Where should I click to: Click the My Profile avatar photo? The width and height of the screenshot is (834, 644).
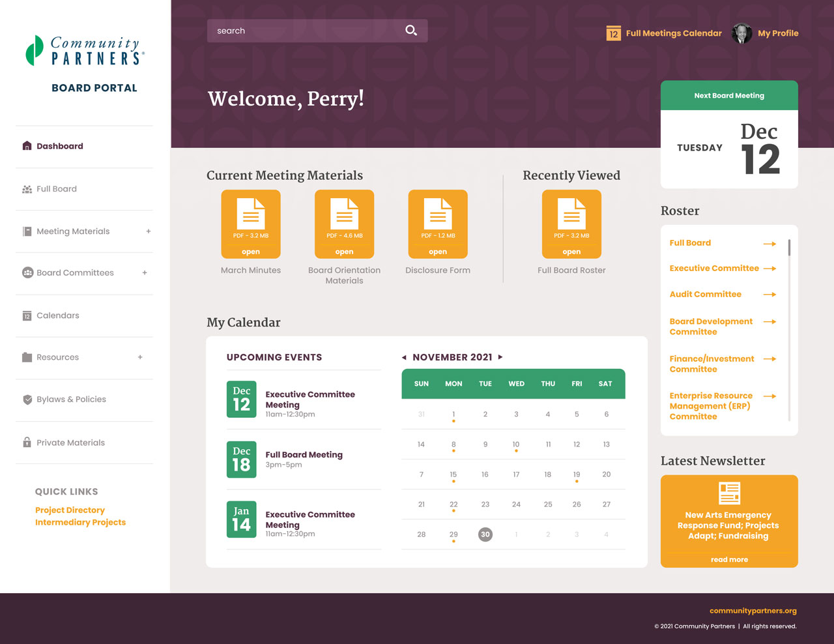coord(741,33)
